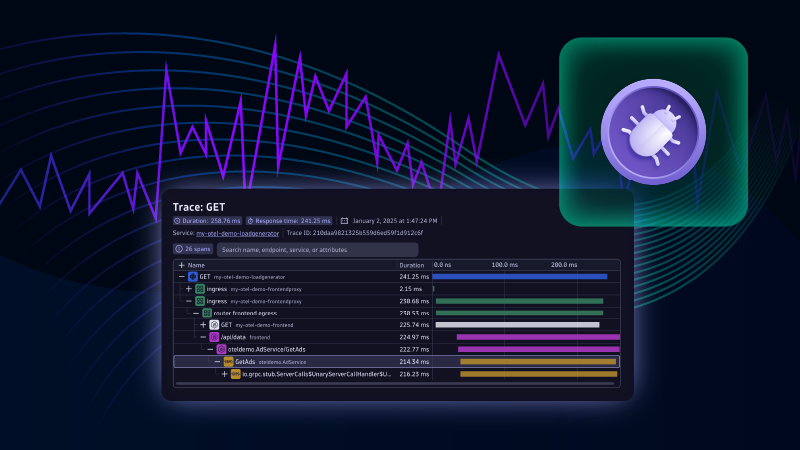Click the purple oteldemo.AdService/GetAds icon
The image size is (800, 450).
pyautogui.click(x=221, y=349)
